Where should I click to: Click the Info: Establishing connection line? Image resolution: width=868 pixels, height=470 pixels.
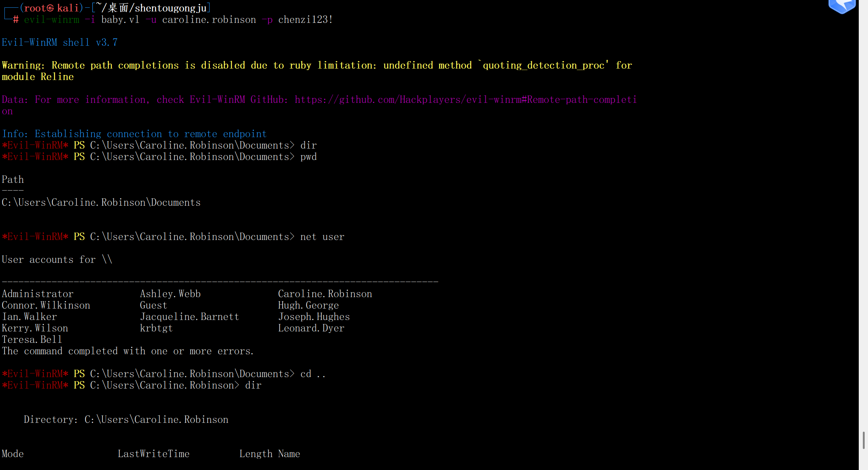[x=134, y=134]
